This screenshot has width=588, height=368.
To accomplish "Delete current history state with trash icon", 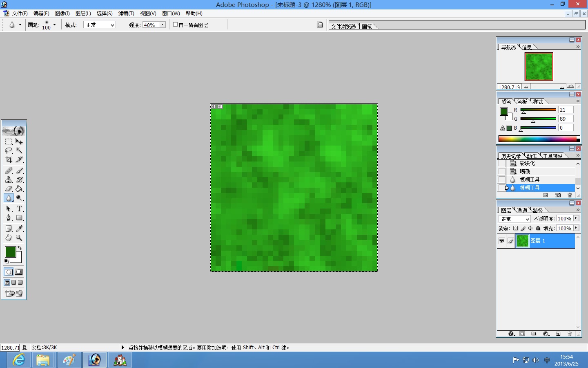I will [570, 195].
